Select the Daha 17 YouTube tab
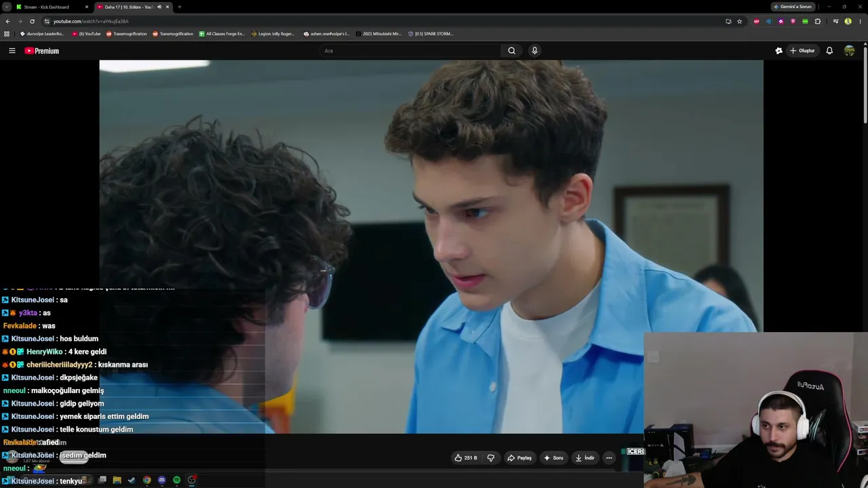This screenshot has height=488, width=868. pos(133,7)
